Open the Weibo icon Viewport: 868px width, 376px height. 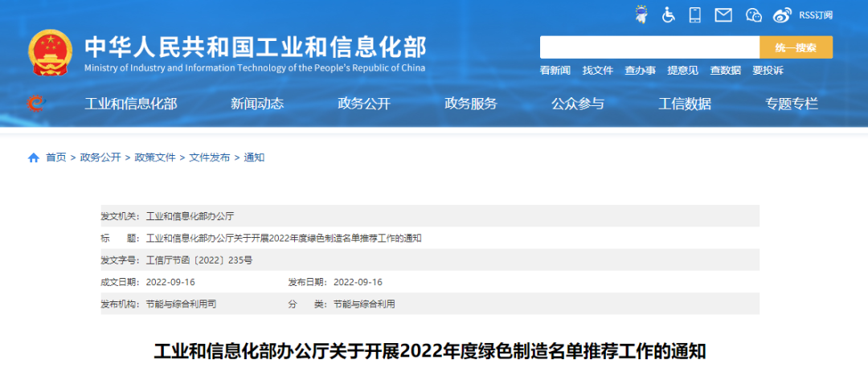782,14
